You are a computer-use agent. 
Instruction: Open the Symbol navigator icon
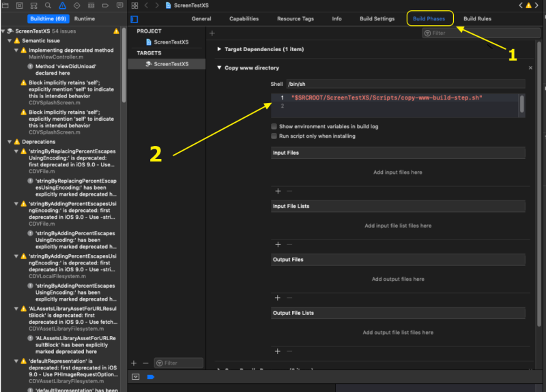[33, 5]
